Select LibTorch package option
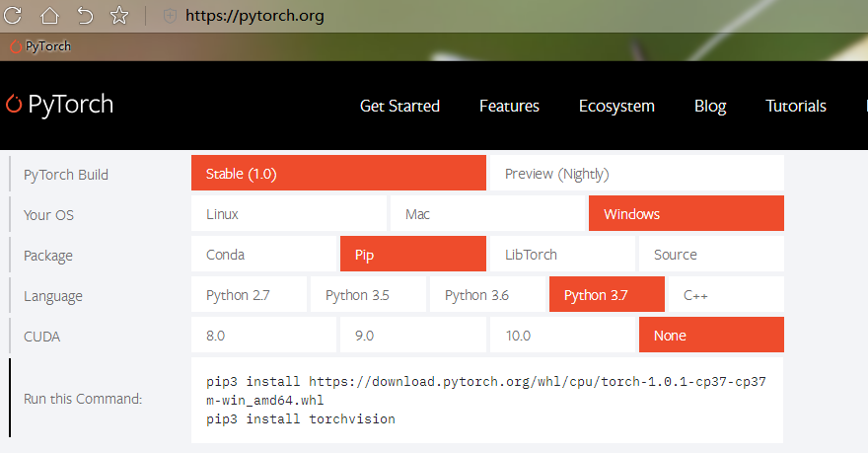 (x=562, y=255)
